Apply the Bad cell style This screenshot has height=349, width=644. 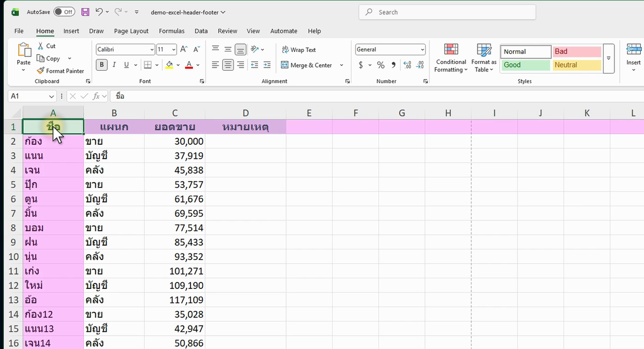[577, 51]
